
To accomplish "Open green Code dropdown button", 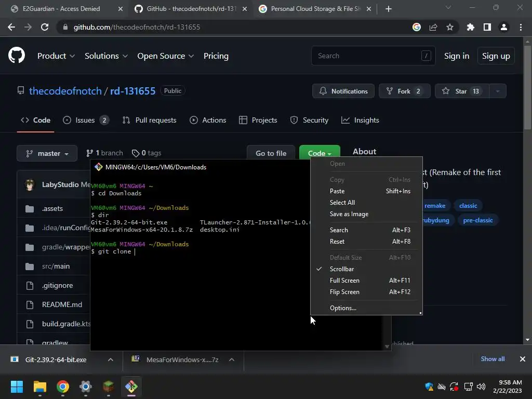I will point(320,153).
